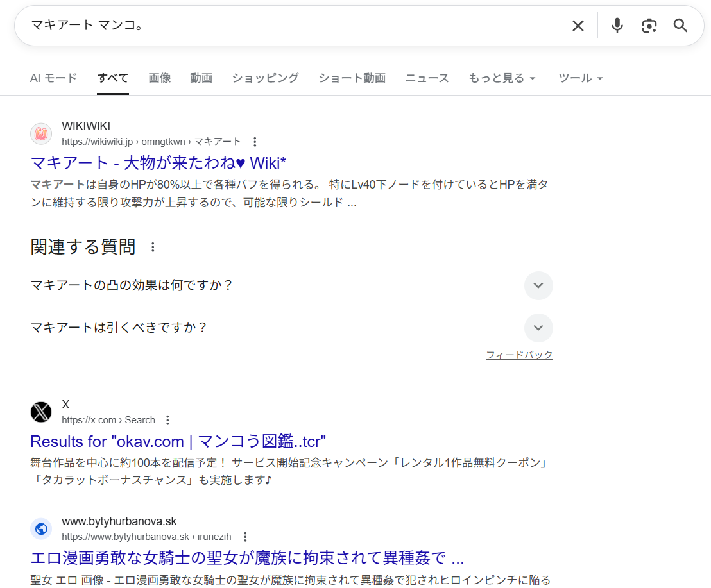Screen dimensions: 711x588
Task: Open three-dot menu beside 関連する質問 heading
Action: click(x=153, y=247)
